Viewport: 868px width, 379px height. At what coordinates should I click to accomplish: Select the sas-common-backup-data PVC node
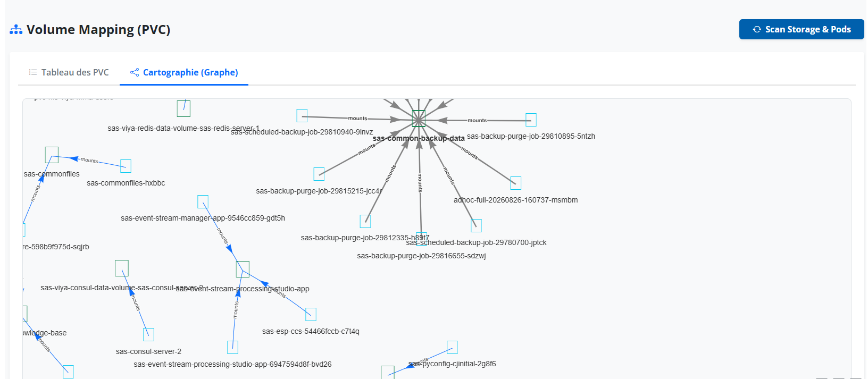[x=419, y=118]
